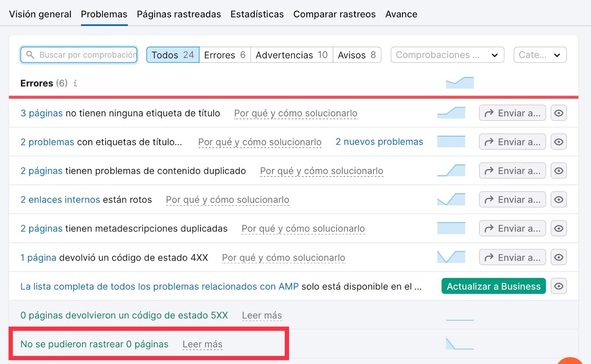The image size is (591, 364).
Task: Expand the Cate... category dropdown
Action: pos(540,55)
